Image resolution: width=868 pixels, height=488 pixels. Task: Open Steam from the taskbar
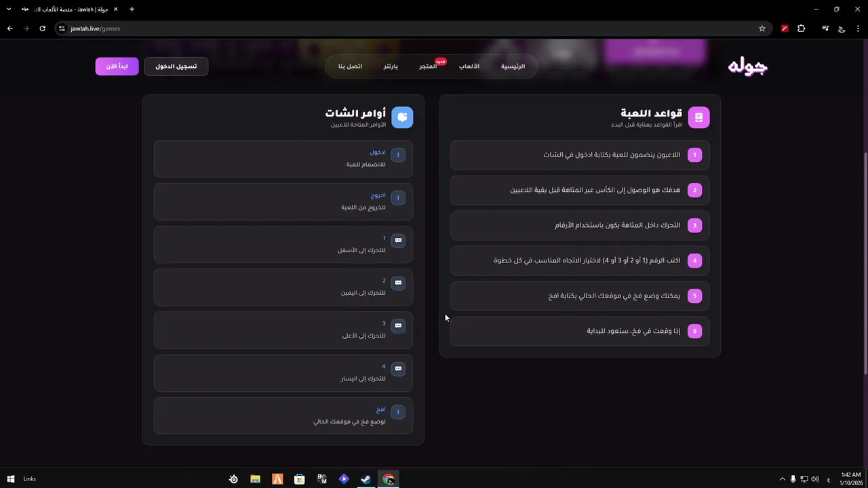click(366, 479)
